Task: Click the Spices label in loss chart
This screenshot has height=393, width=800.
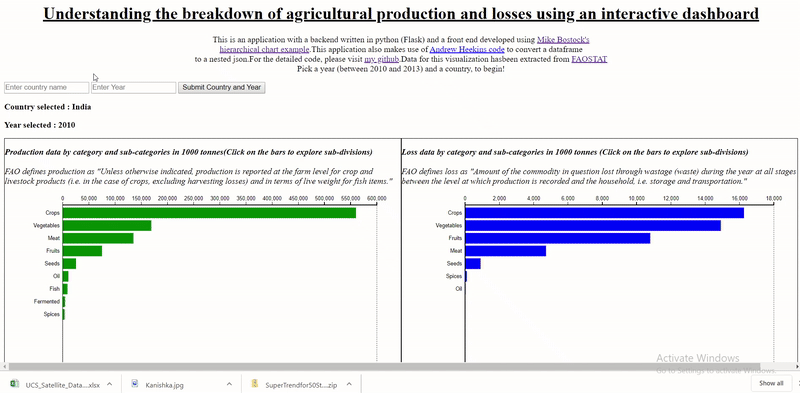Action: coord(454,276)
